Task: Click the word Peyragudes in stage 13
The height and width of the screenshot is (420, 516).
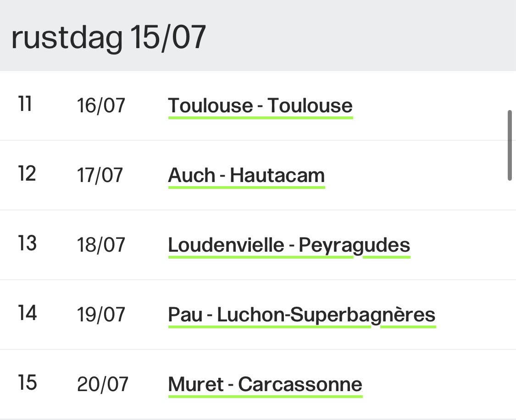Action: (x=355, y=245)
